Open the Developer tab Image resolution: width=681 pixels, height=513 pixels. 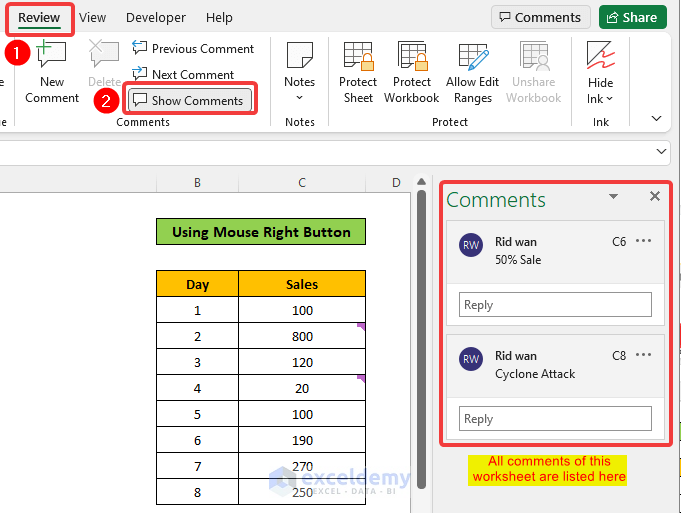click(155, 17)
